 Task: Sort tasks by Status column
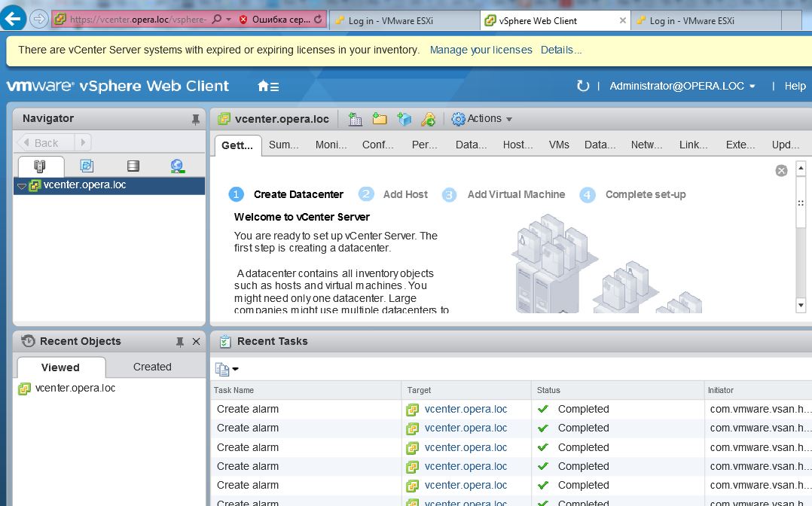(x=618, y=390)
